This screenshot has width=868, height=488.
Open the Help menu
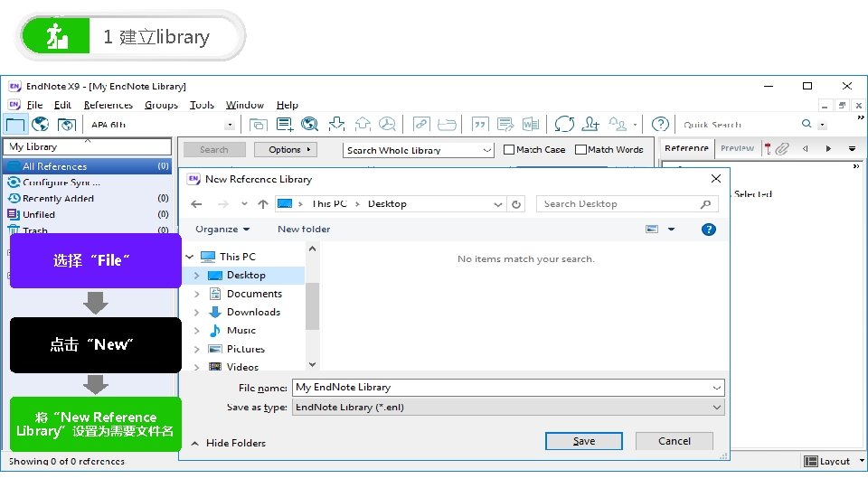(288, 105)
